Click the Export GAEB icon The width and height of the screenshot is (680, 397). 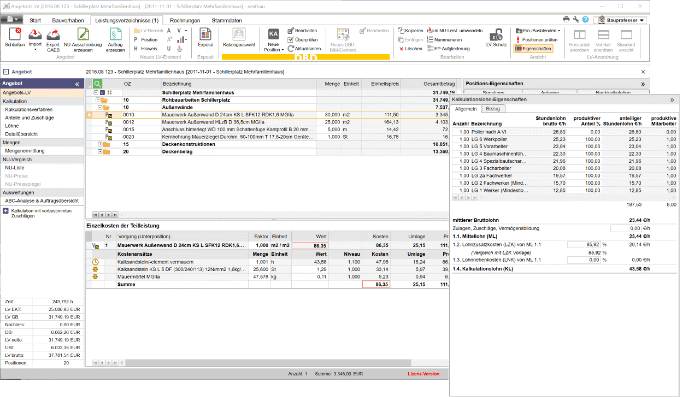click(x=53, y=34)
